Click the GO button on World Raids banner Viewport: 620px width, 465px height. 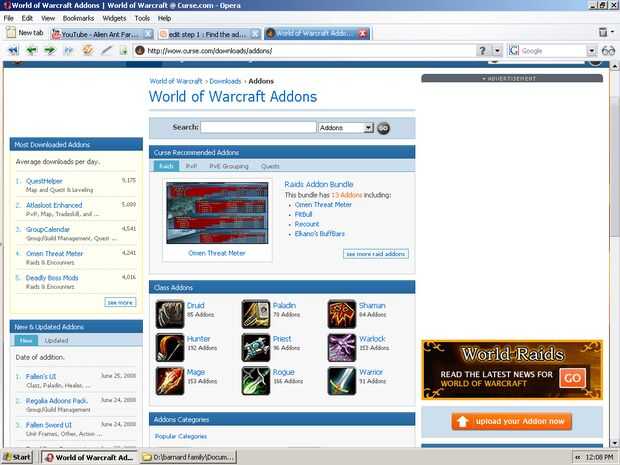573,378
